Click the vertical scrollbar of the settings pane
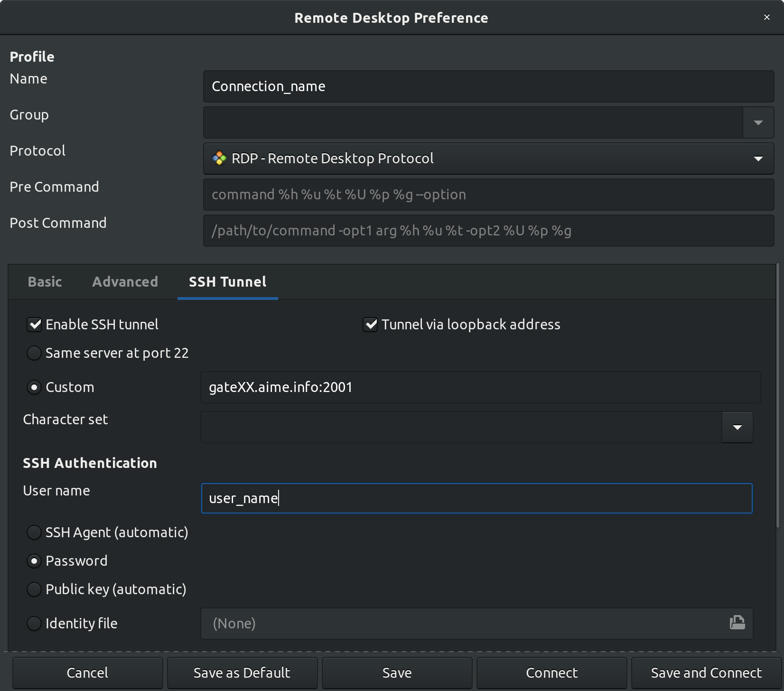The image size is (784, 691). 778,396
